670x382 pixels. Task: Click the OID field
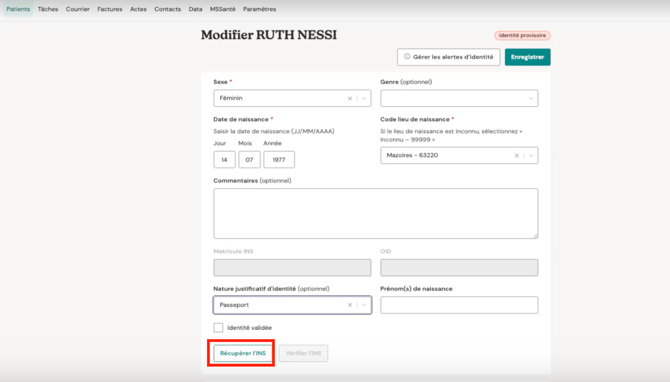(459, 267)
